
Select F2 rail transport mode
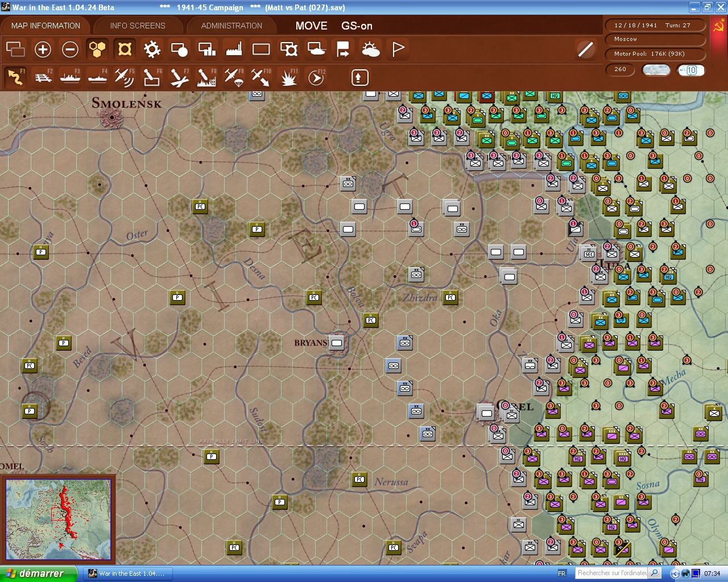point(43,77)
